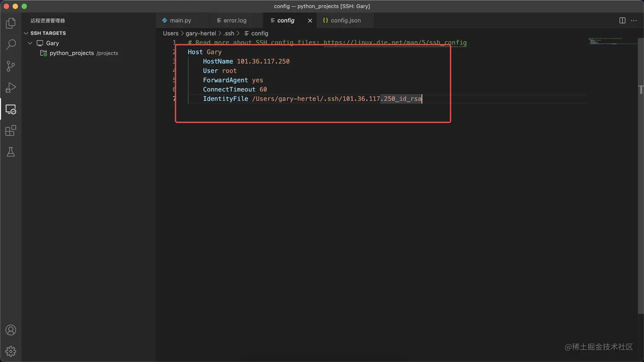Click the Host Gary line
The image size is (644, 362).
coord(205,52)
